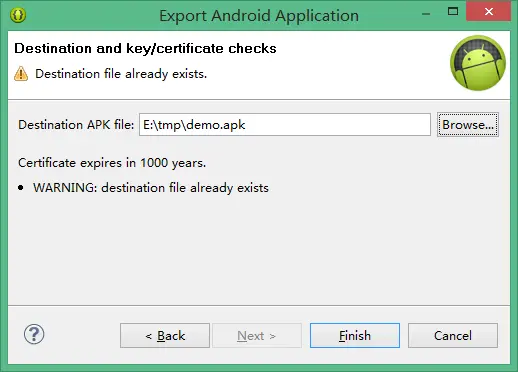The image size is (518, 372).
Task: Click the green Android robot logo
Action: 478,63
